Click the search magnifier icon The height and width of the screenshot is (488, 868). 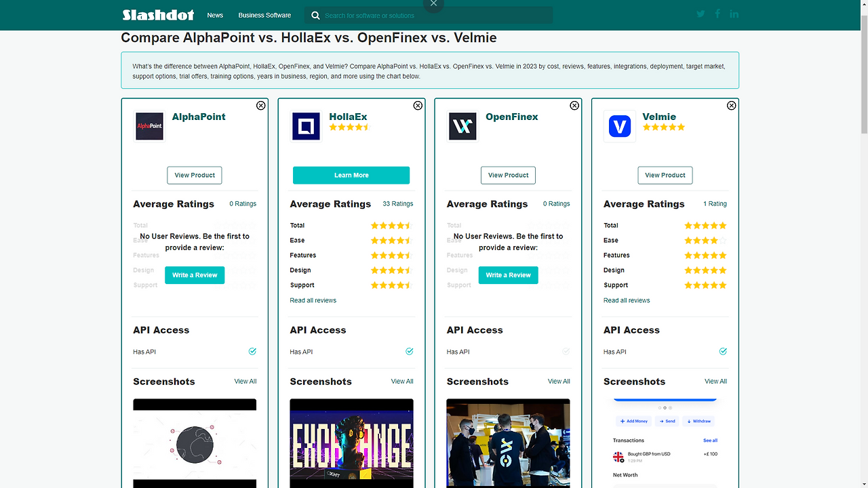pyautogui.click(x=315, y=15)
